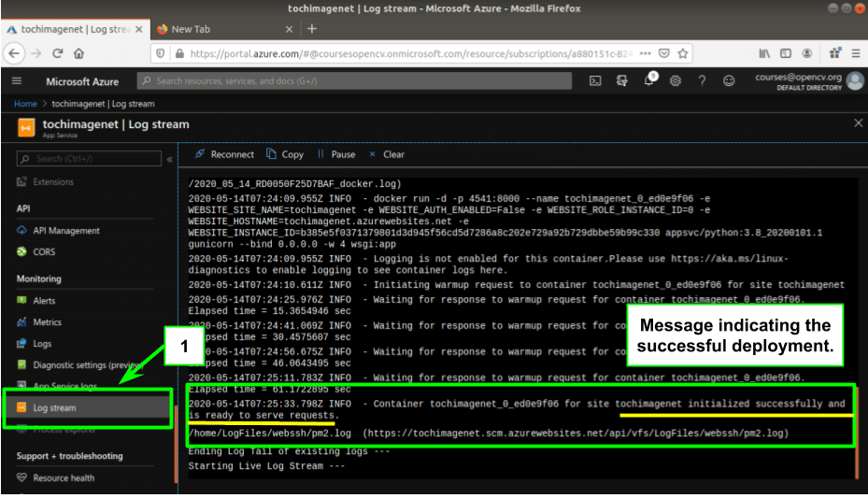Open Metrics under Monitoring
Screen dimensions: 868x498
(47, 322)
